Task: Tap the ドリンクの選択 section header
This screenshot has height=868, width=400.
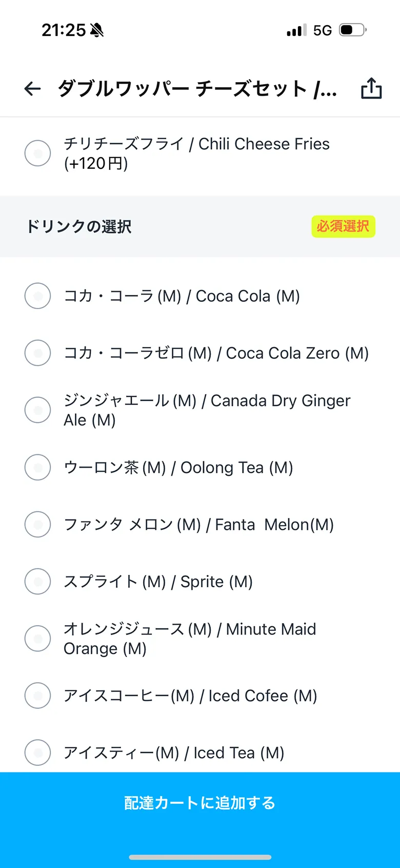Action: coord(79,226)
